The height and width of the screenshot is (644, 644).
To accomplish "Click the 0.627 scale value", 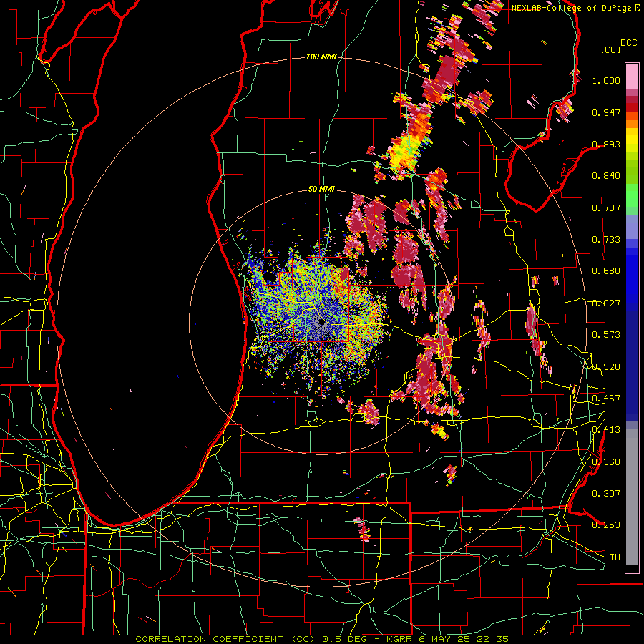I will (x=606, y=303).
